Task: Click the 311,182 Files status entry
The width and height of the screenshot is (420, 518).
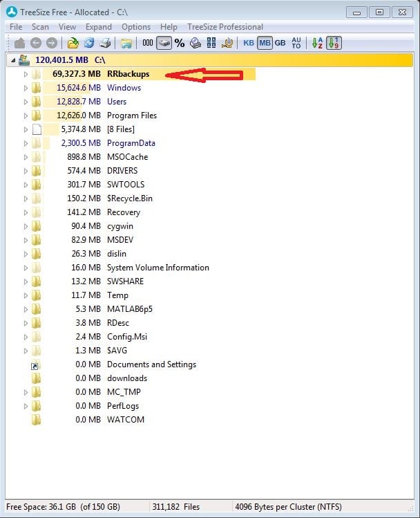Action: tap(176, 507)
